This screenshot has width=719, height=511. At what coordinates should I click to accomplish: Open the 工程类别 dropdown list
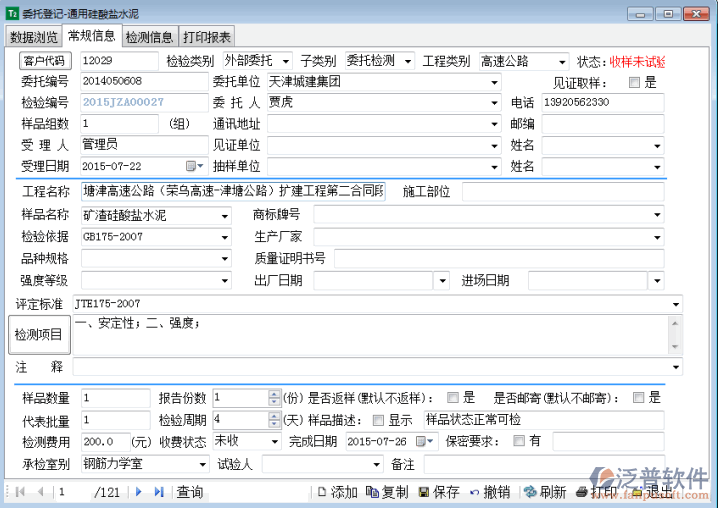[561, 62]
